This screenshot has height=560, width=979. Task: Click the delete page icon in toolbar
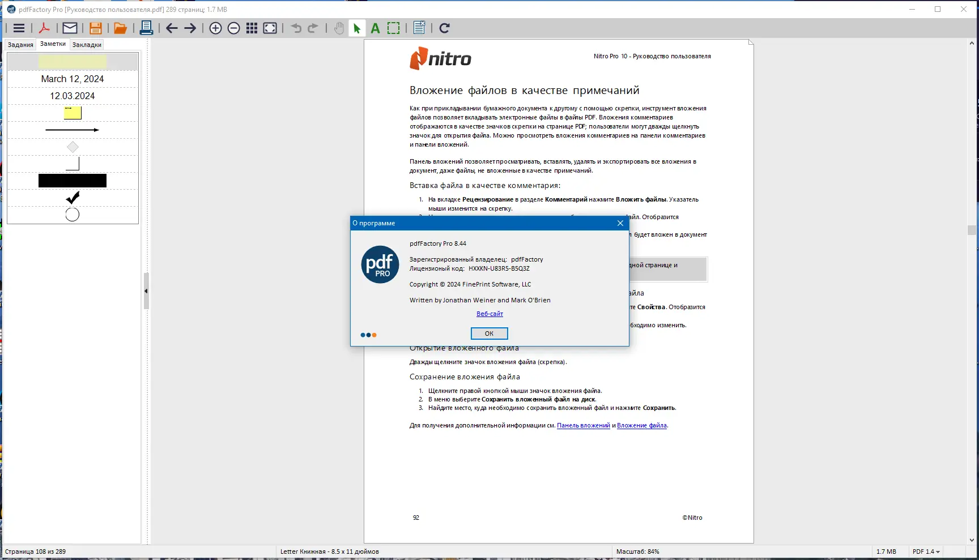pos(419,28)
